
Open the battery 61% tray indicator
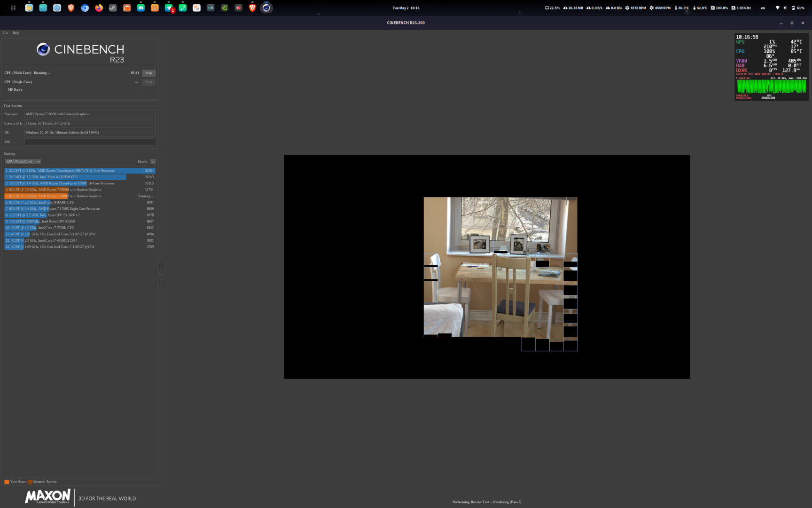tap(798, 8)
